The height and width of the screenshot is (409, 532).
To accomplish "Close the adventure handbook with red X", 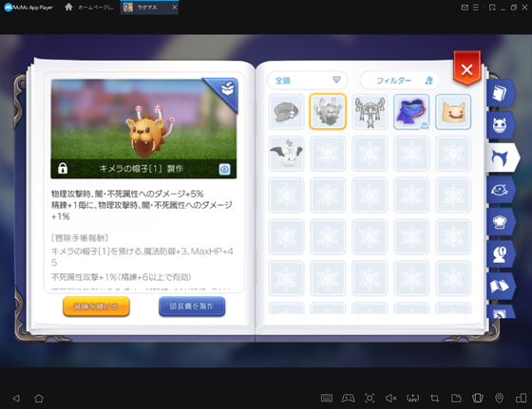I will click(x=466, y=69).
